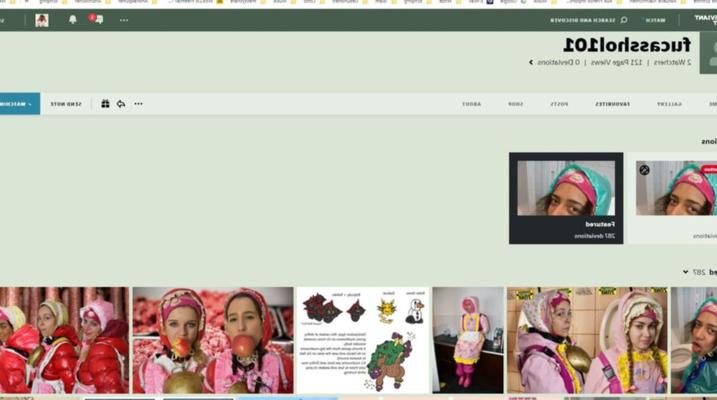
Task: Click the profile avatar beside the username
Action: pyautogui.click(x=708, y=53)
